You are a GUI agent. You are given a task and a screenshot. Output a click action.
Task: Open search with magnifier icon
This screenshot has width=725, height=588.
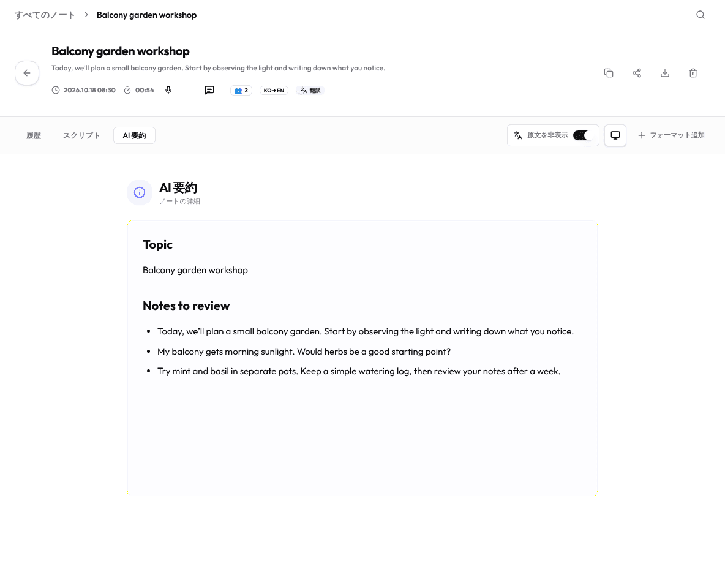tap(700, 15)
